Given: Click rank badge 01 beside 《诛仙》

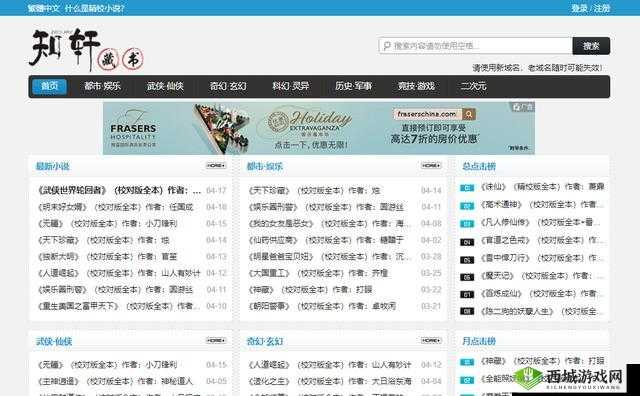Looking at the screenshot, I should (467, 188).
